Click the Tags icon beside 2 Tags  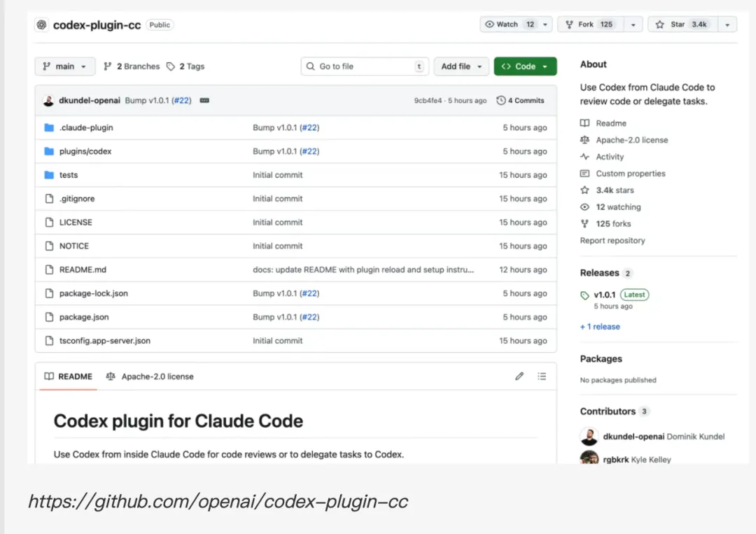click(x=171, y=66)
